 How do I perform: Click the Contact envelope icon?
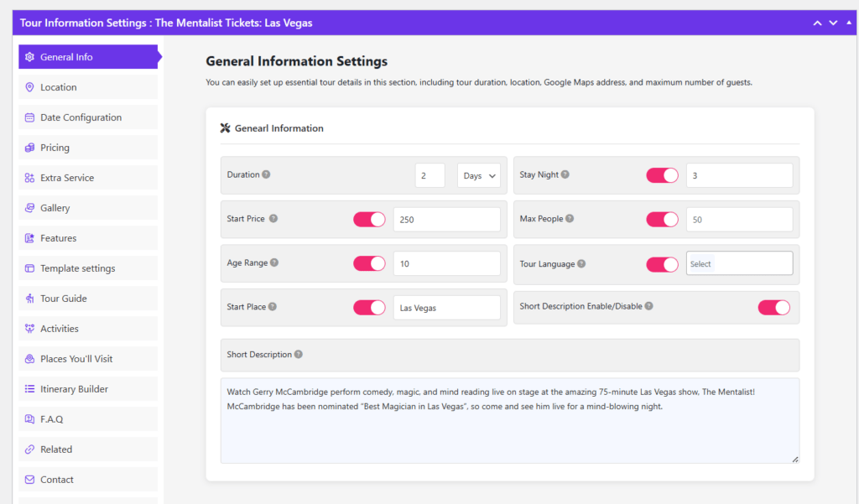coord(30,479)
